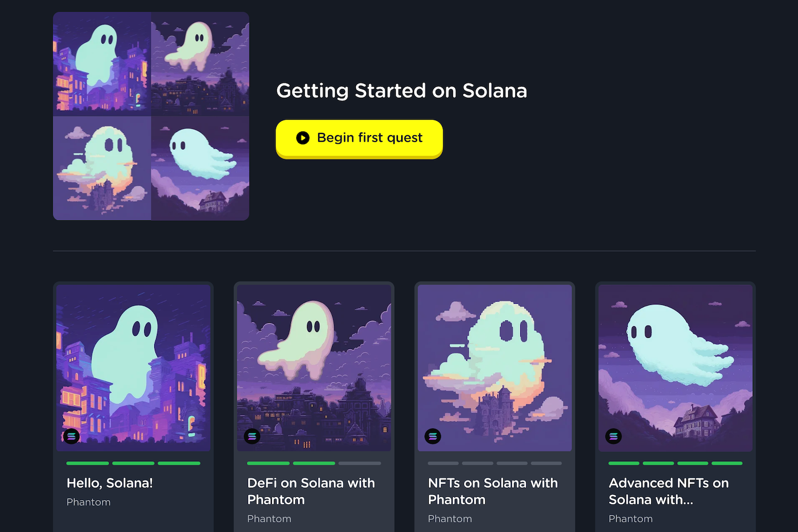Screen dimensions: 798x532
Task: Click the Begin first quest button
Action: [359, 138]
